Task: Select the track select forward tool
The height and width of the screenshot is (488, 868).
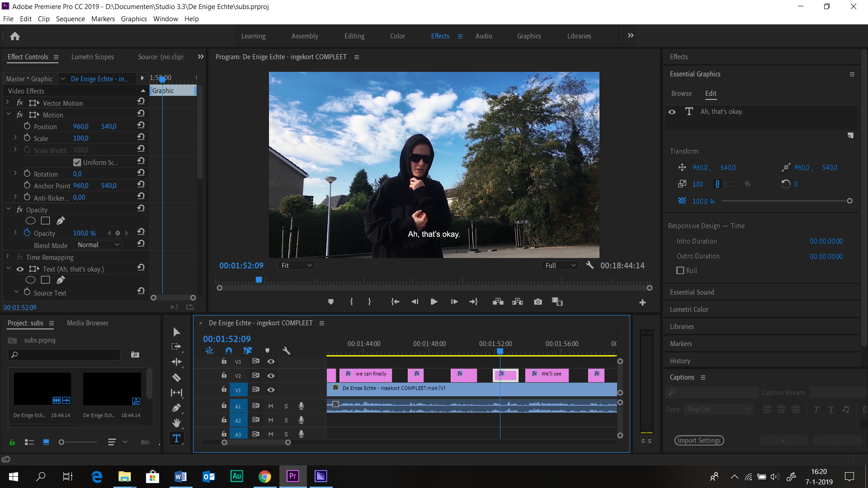Action: point(177,347)
